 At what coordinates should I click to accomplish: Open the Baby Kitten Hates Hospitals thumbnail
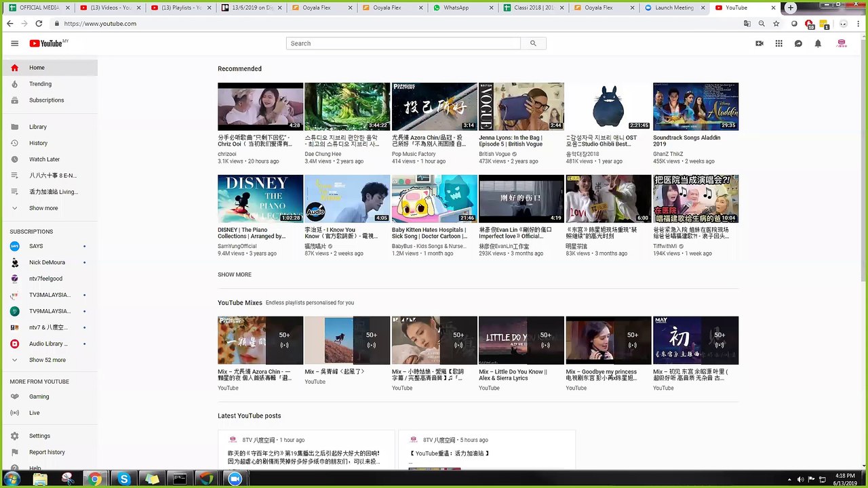[x=435, y=199]
